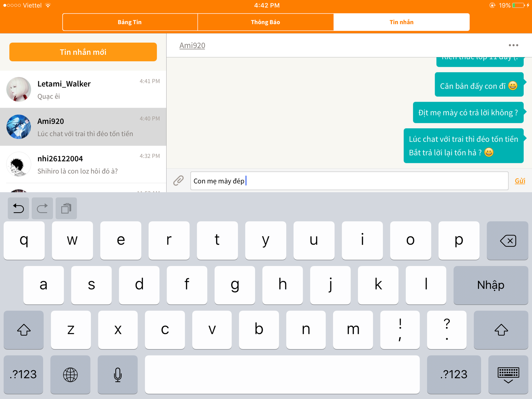Tap the keyboard undo arrow icon
The width and height of the screenshot is (532, 399).
coord(18,208)
